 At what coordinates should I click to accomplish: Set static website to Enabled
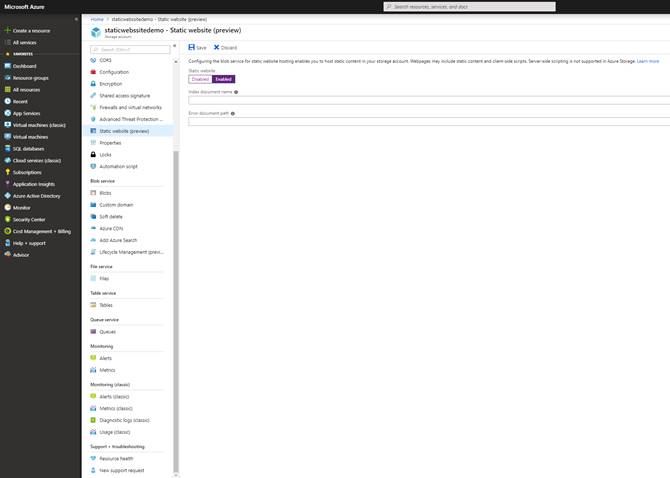[x=223, y=79]
